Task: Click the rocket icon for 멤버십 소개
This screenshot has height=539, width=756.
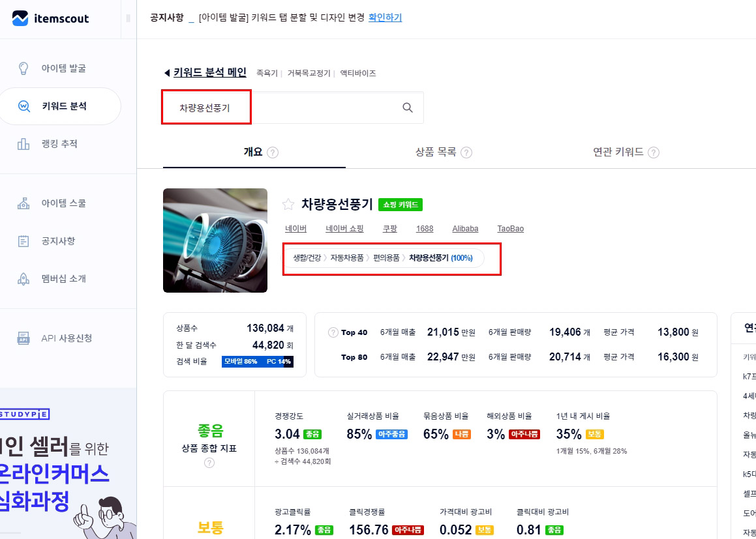Action: coord(23,278)
